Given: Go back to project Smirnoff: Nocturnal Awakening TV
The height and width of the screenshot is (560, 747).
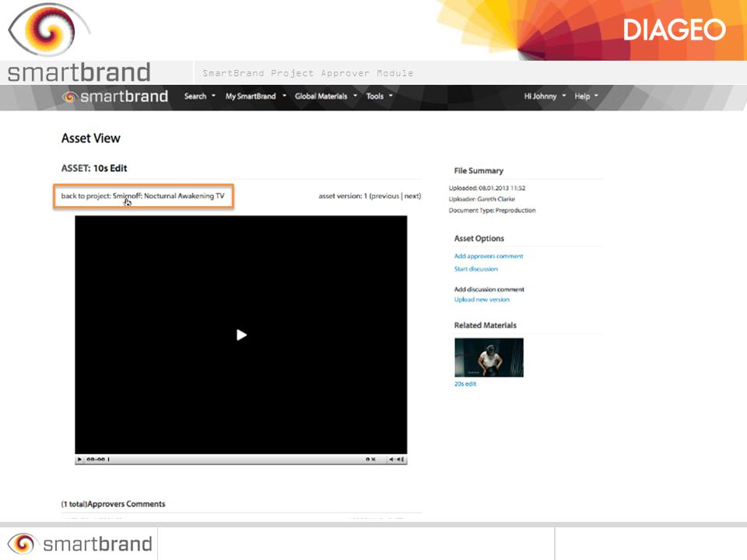Looking at the screenshot, I should [143, 196].
